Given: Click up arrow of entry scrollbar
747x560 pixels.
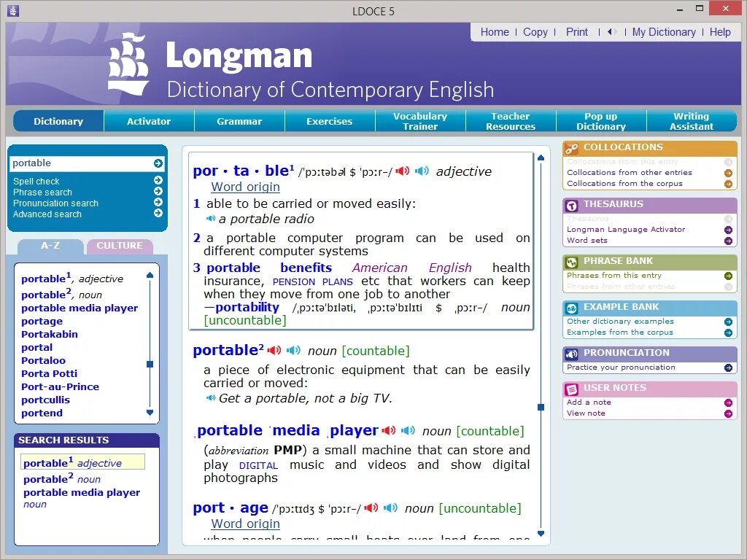Looking at the screenshot, I should [541, 157].
